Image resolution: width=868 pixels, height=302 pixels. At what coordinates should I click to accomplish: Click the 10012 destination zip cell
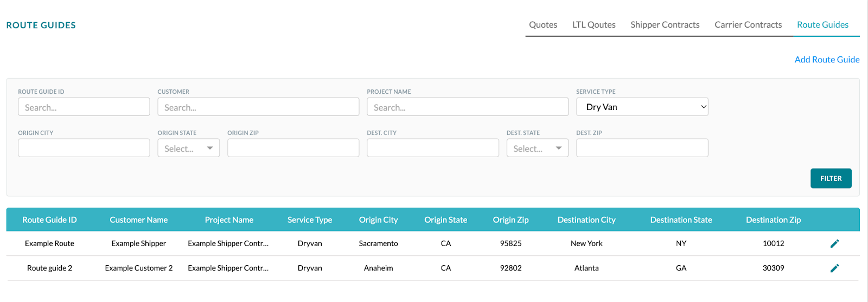(774, 243)
